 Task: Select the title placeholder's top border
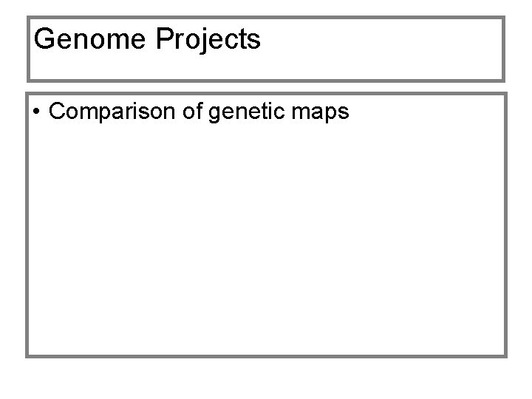tap(266, 17)
